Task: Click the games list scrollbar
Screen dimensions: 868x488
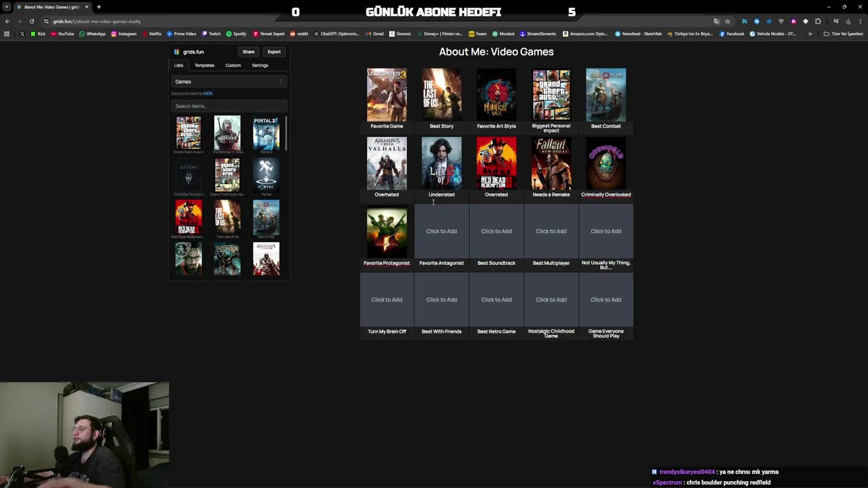Action: (286, 133)
